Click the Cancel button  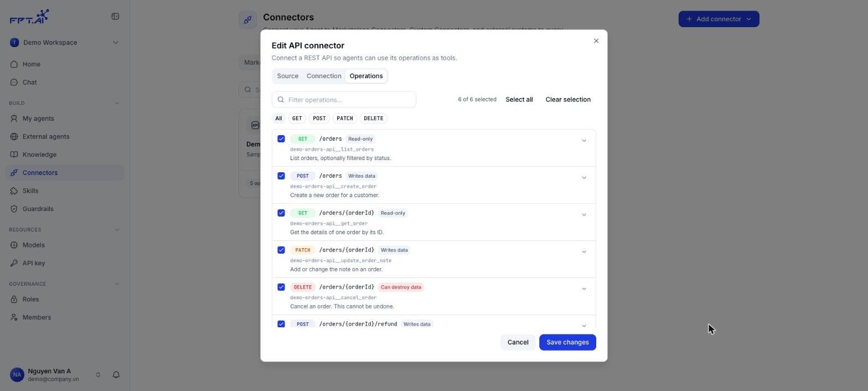(518, 342)
